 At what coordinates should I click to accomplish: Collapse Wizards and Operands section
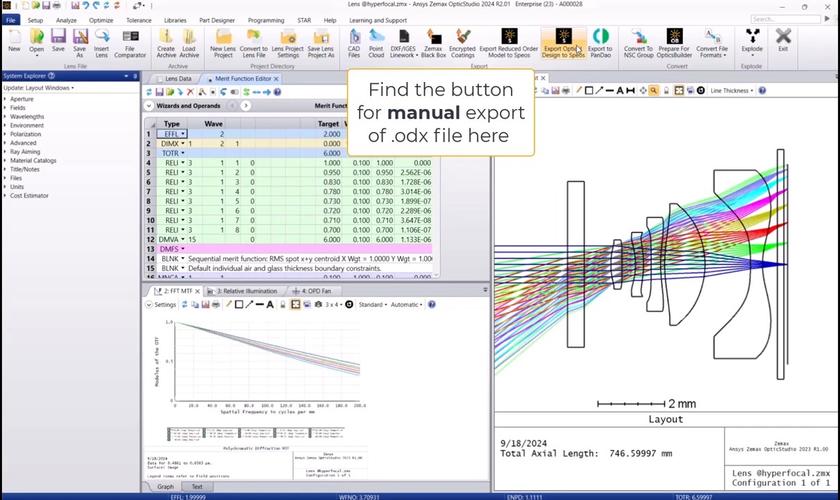[149, 106]
